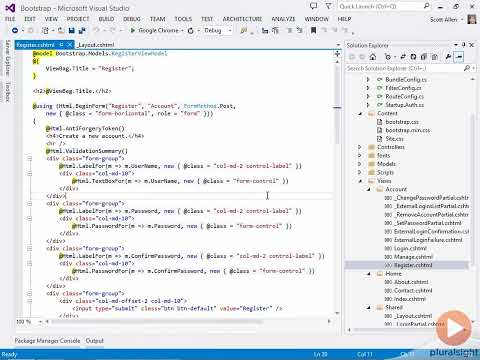Collapse first form-group div outlining marker
Viewport: 480px width, 360px height.
coord(30,159)
